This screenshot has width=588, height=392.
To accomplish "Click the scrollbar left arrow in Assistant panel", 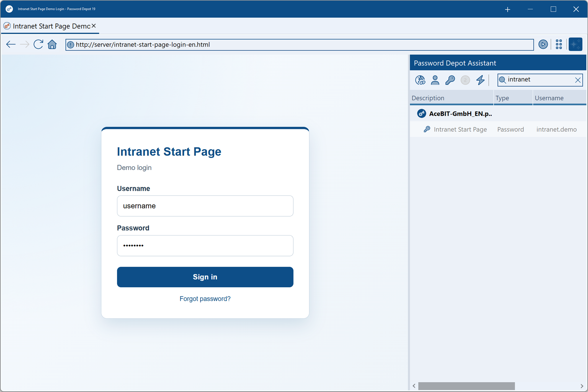I will coord(414,386).
